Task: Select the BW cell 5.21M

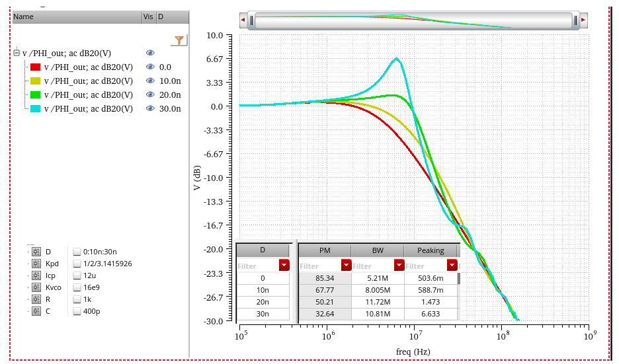Action: (378, 278)
